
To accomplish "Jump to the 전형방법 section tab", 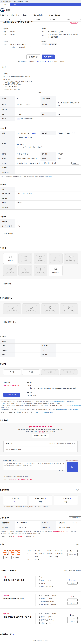I will (x=67, y=19).
